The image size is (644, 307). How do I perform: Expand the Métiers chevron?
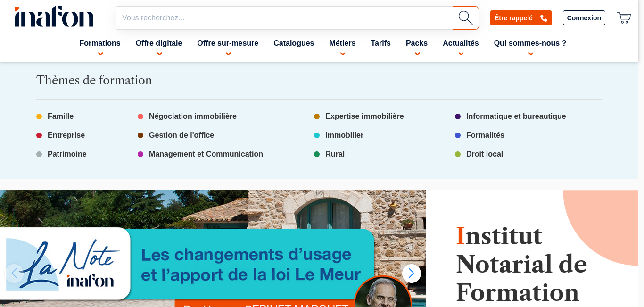(342, 54)
